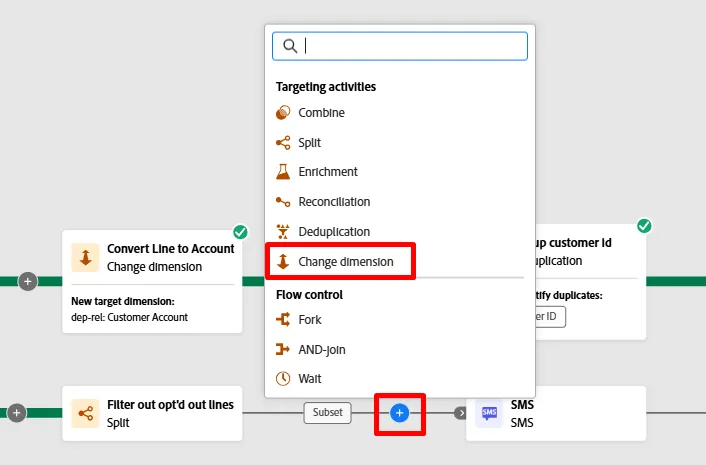Select the AND-join icon
The width and height of the screenshot is (706, 465).
pos(283,349)
